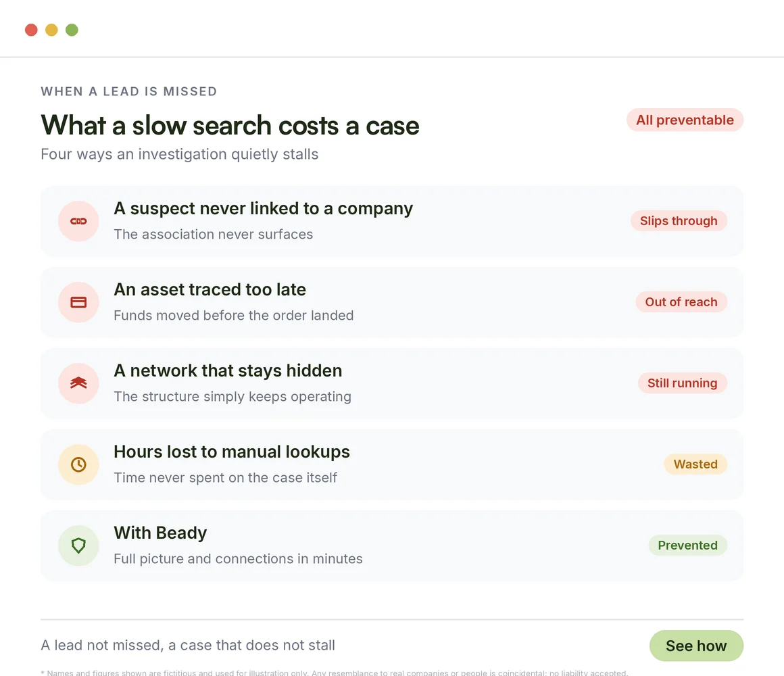Image resolution: width=784 pixels, height=676 pixels.
Task: Click heading A suspect never linked to a company
Action: coord(263,208)
